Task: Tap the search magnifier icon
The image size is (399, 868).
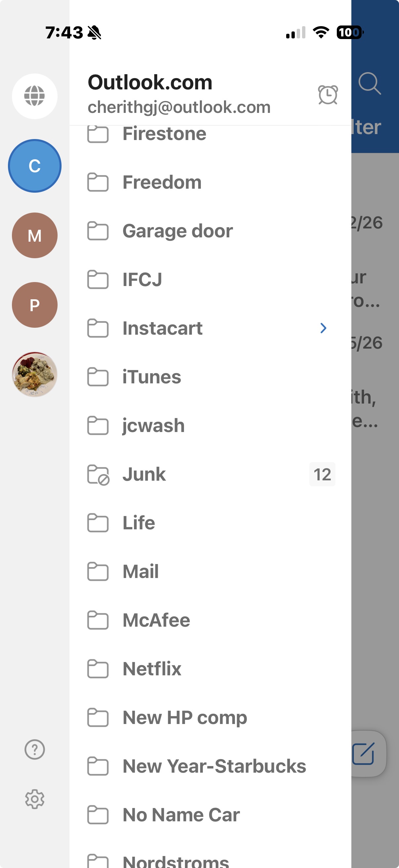Action: 369,83
